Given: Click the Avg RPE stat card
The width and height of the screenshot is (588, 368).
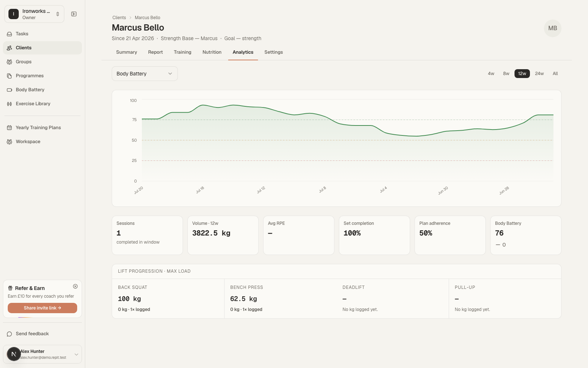Looking at the screenshot, I should click(x=299, y=235).
